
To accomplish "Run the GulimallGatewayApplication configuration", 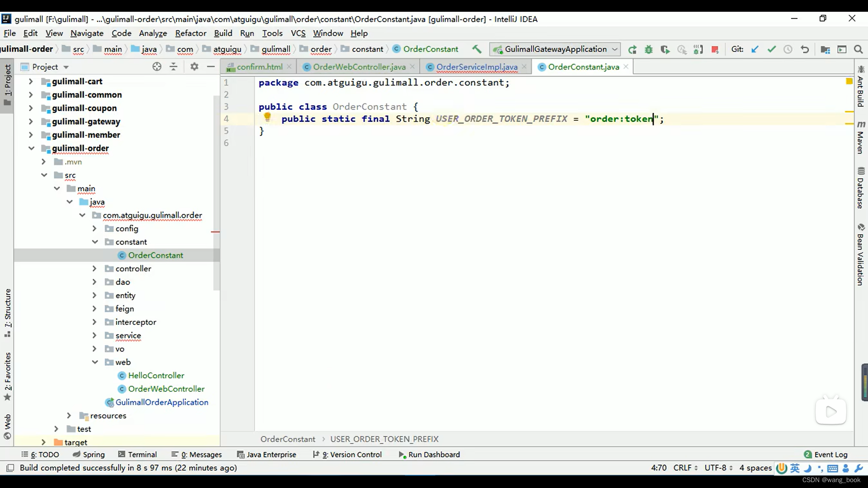I will pos(632,49).
